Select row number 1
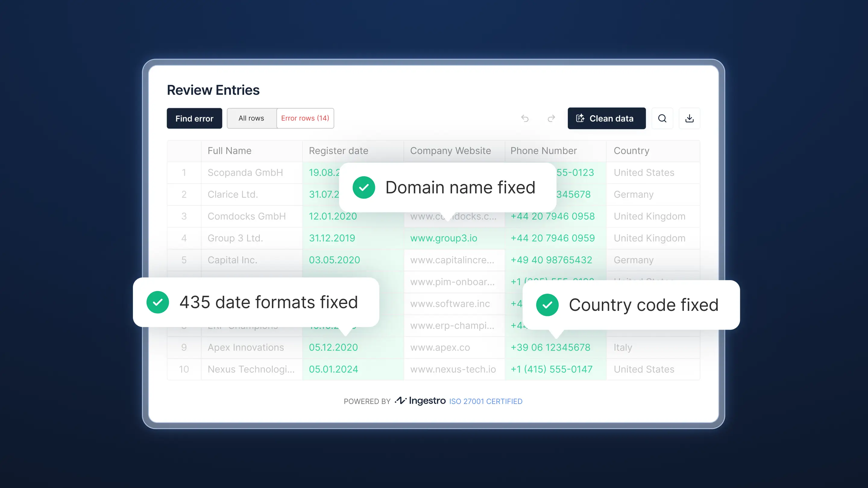 click(x=184, y=173)
